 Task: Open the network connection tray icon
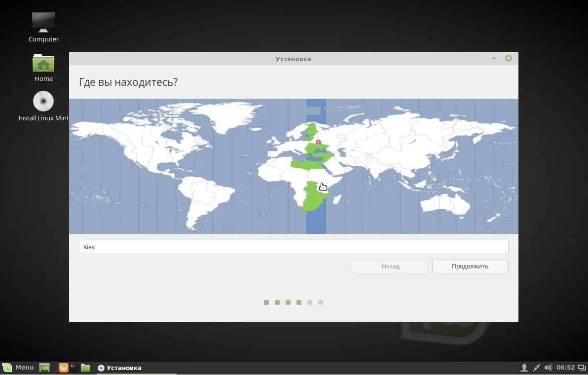537,368
